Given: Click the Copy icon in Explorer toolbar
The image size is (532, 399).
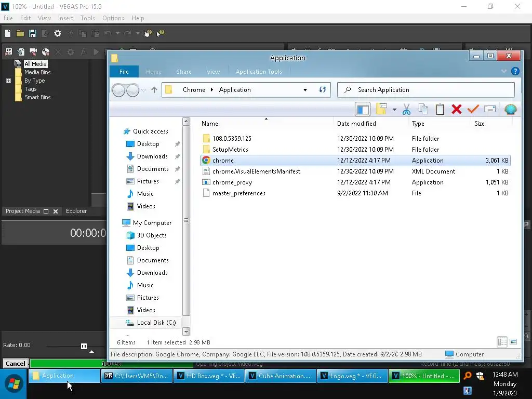Looking at the screenshot, I should [x=423, y=109].
